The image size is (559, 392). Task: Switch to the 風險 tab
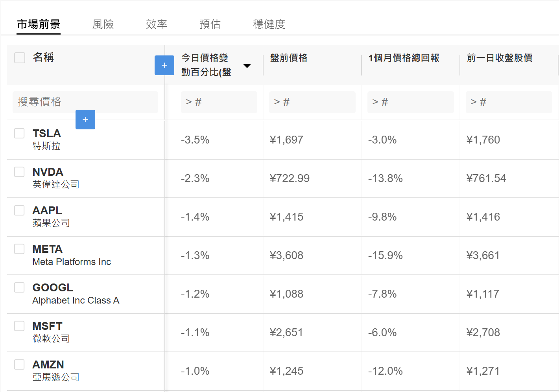coord(103,24)
